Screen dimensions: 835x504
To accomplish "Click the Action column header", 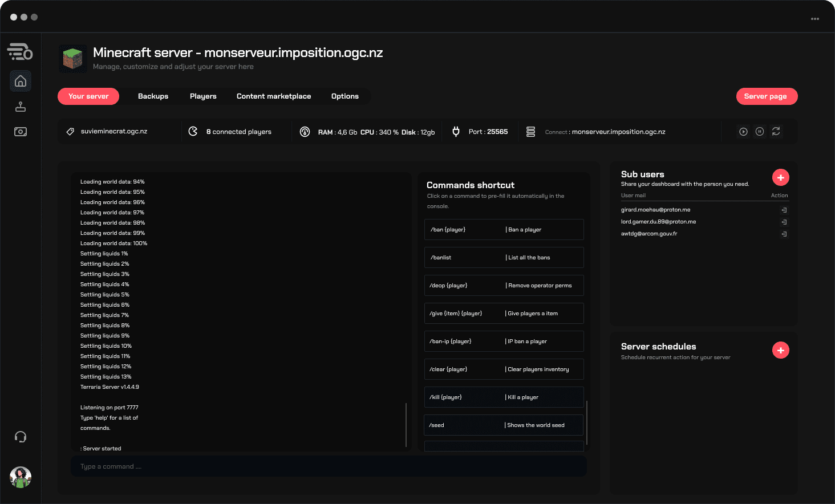I will point(780,196).
